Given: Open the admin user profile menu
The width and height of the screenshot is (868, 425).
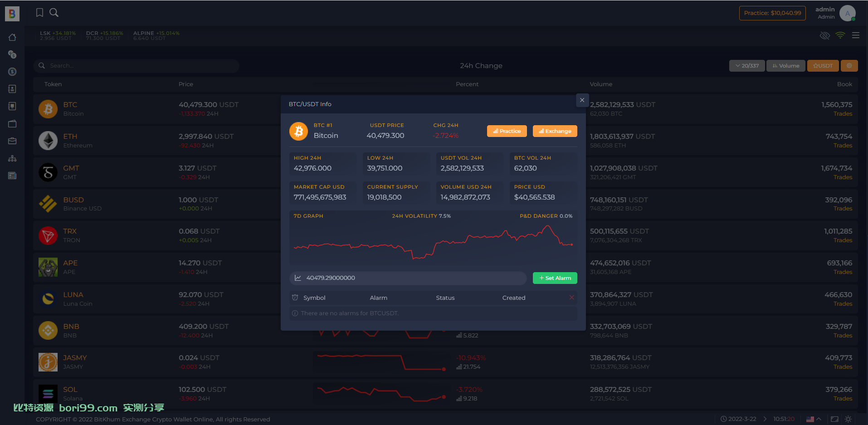Looking at the screenshot, I should pos(835,13).
